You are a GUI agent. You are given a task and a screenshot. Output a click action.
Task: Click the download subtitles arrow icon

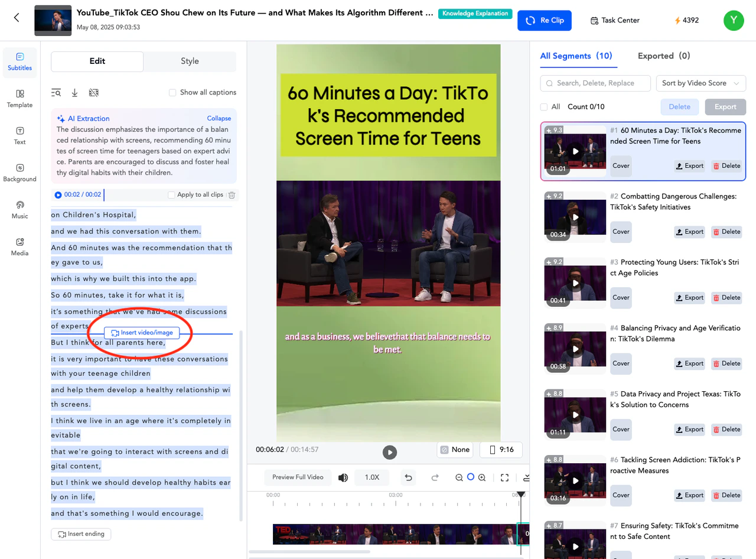point(75,92)
